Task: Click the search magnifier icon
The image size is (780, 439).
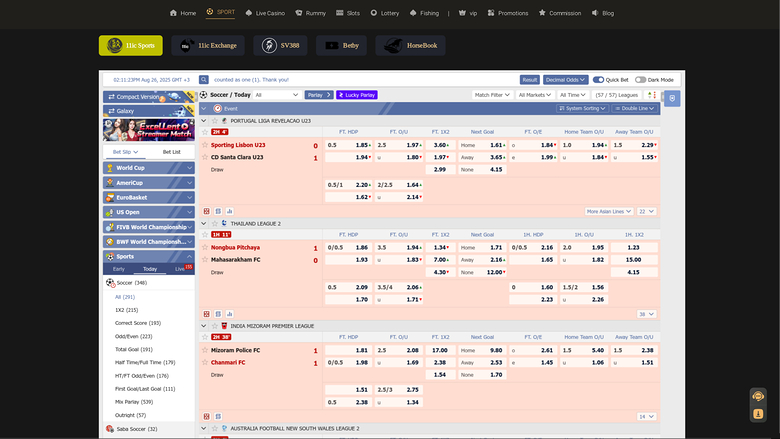Action: (204, 80)
